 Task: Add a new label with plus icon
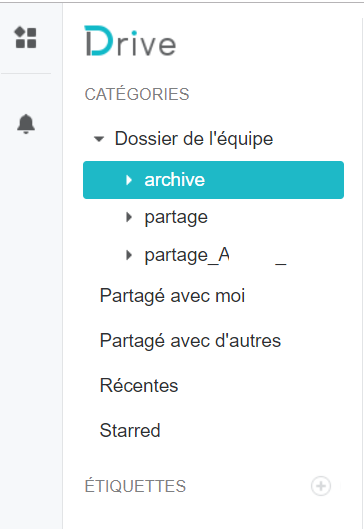pyautogui.click(x=321, y=486)
